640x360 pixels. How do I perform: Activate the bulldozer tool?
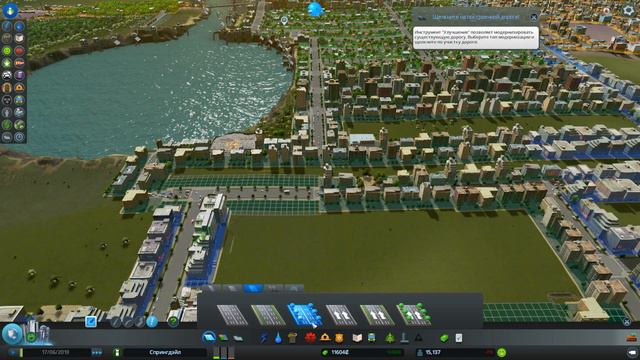tap(632, 338)
